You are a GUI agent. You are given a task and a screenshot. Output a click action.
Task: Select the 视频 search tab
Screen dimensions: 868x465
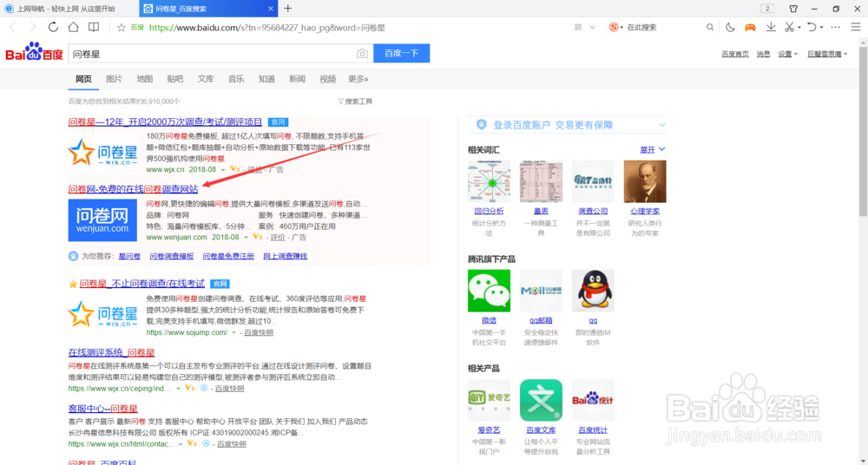click(328, 79)
